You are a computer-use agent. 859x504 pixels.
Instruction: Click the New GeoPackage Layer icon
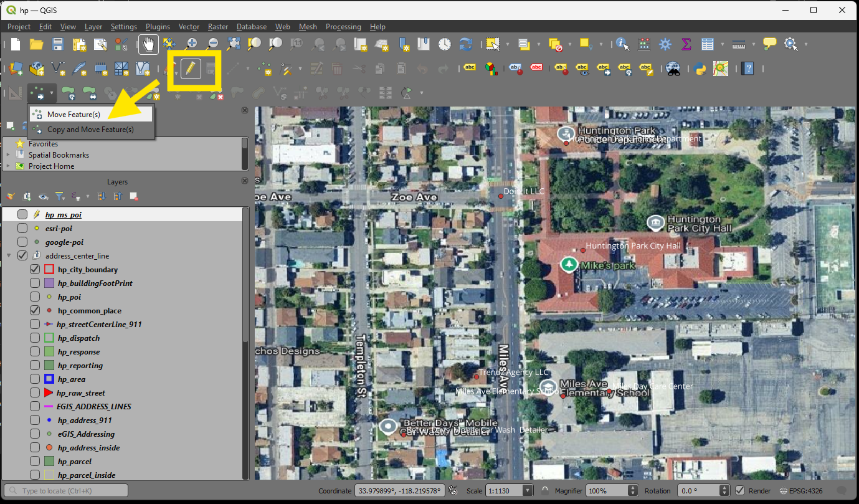[x=37, y=69]
